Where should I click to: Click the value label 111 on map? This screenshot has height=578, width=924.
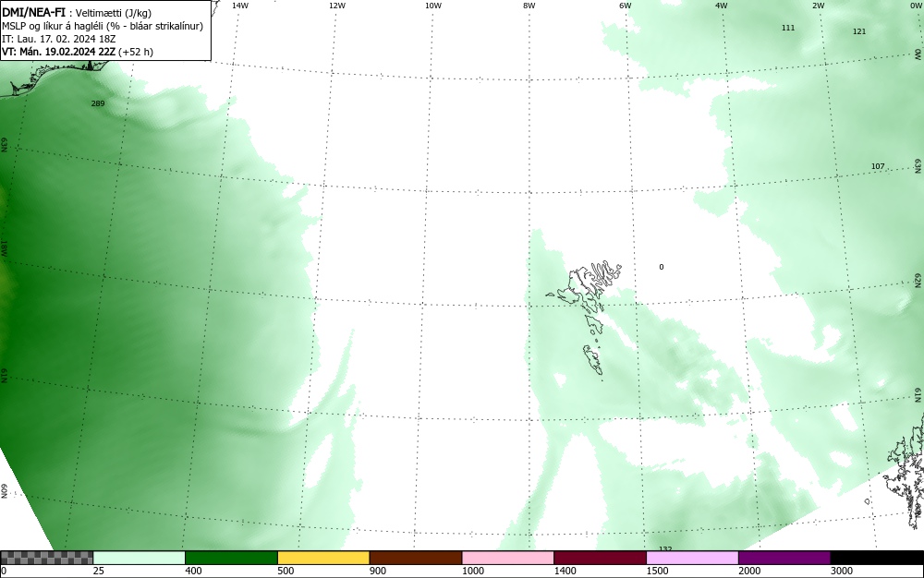788,28
